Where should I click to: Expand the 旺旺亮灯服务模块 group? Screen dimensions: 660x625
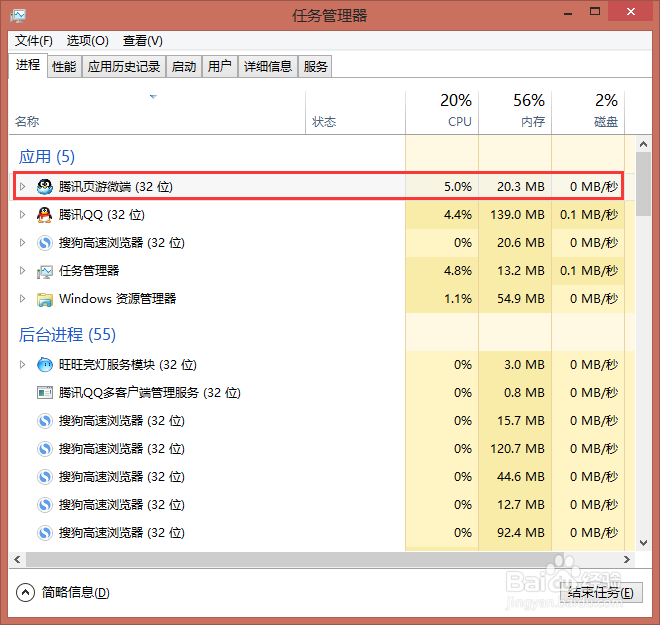pos(23,364)
